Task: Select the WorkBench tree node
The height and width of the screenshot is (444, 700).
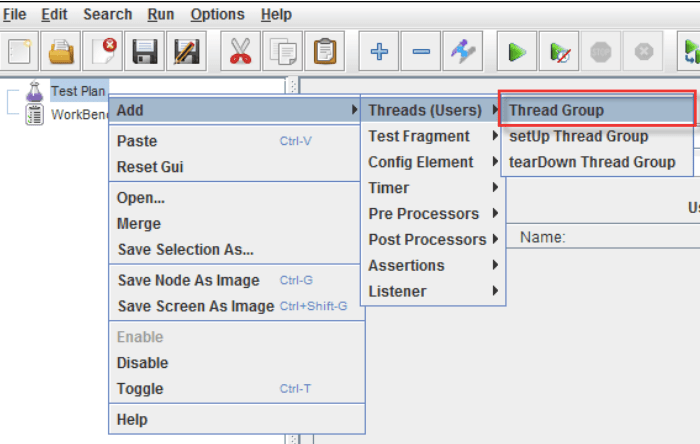Action: click(x=79, y=115)
